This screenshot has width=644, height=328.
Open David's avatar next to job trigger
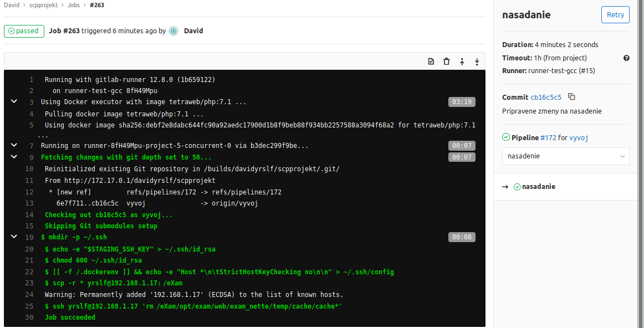point(173,31)
